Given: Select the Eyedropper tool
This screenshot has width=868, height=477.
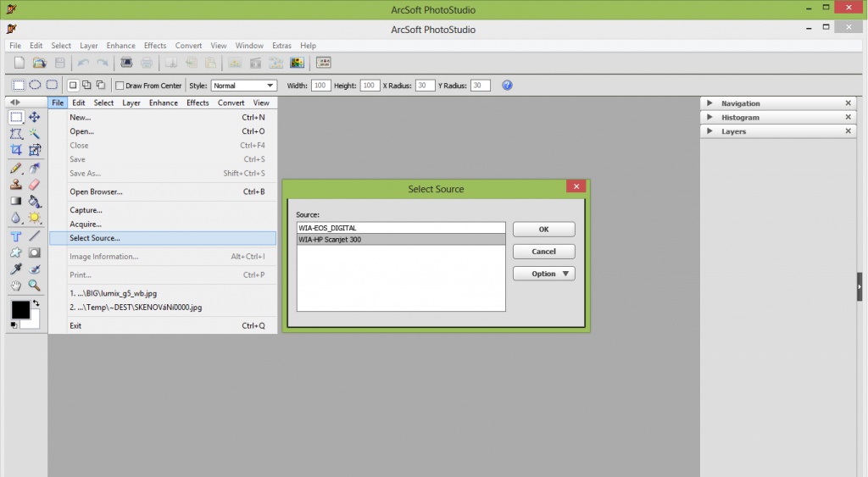Looking at the screenshot, I should coord(16,269).
